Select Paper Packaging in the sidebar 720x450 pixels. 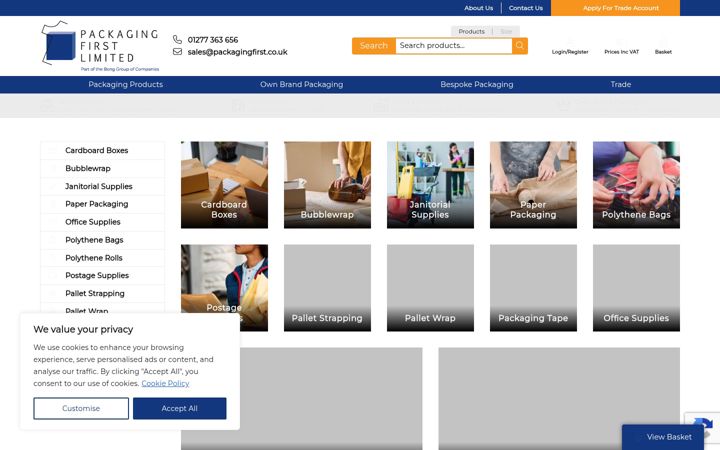pyautogui.click(x=102, y=204)
